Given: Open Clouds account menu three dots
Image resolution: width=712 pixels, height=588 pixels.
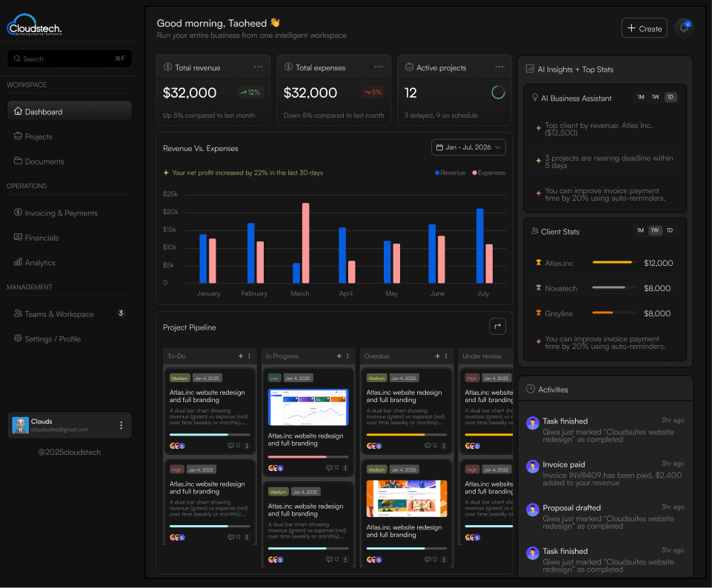Looking at the screenshot, I should pyautogui.click(x=121, y=425).
